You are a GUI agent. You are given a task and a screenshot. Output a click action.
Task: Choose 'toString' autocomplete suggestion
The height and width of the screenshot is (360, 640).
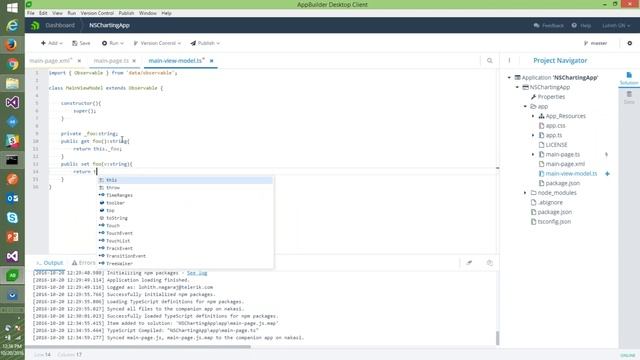coord(185,218)
